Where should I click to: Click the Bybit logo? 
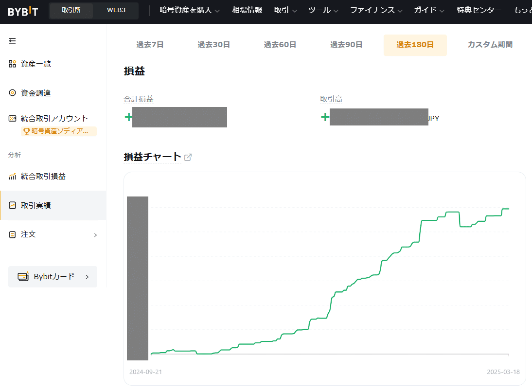coord(22,11)
